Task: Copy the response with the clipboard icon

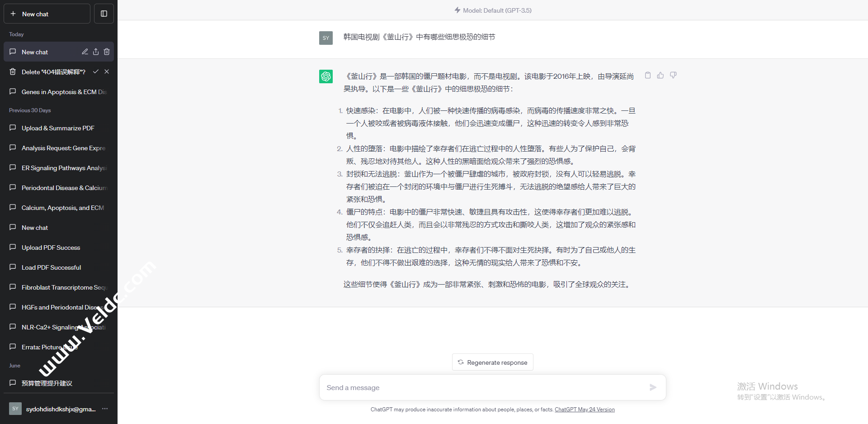Action: [x=648, y=76]
